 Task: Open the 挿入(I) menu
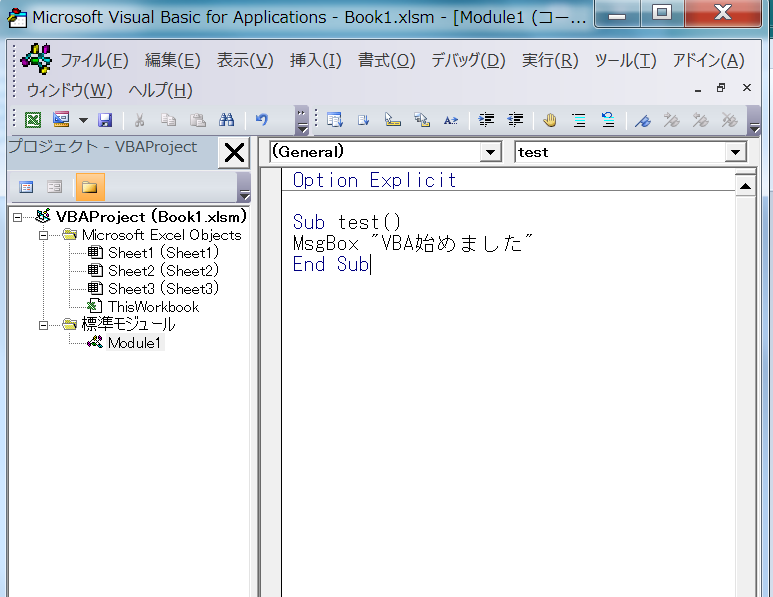[316, 61]
